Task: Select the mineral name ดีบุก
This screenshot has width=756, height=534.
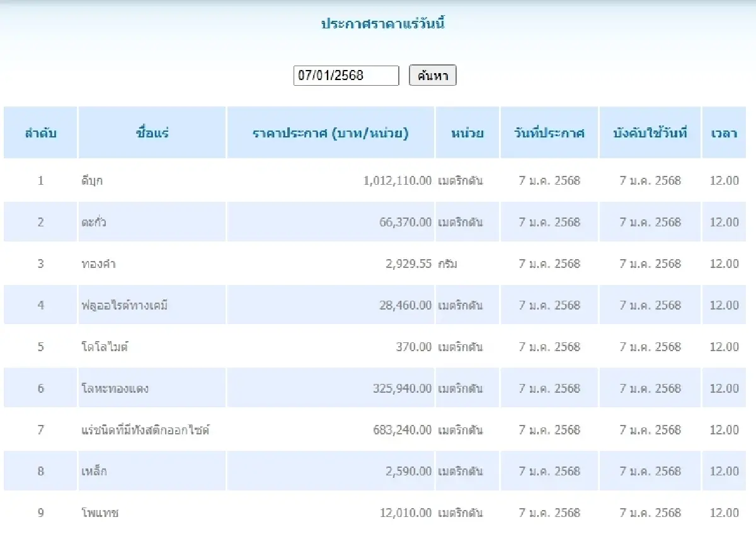Action: pyautogui.click(x=92, y=181)
